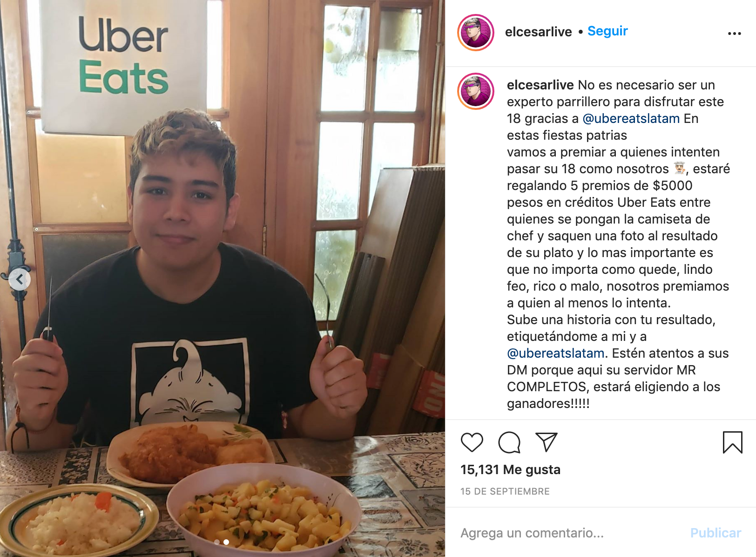Open the three-dot more options menu
The image size is (756, 557).
[x=734, y=33]
